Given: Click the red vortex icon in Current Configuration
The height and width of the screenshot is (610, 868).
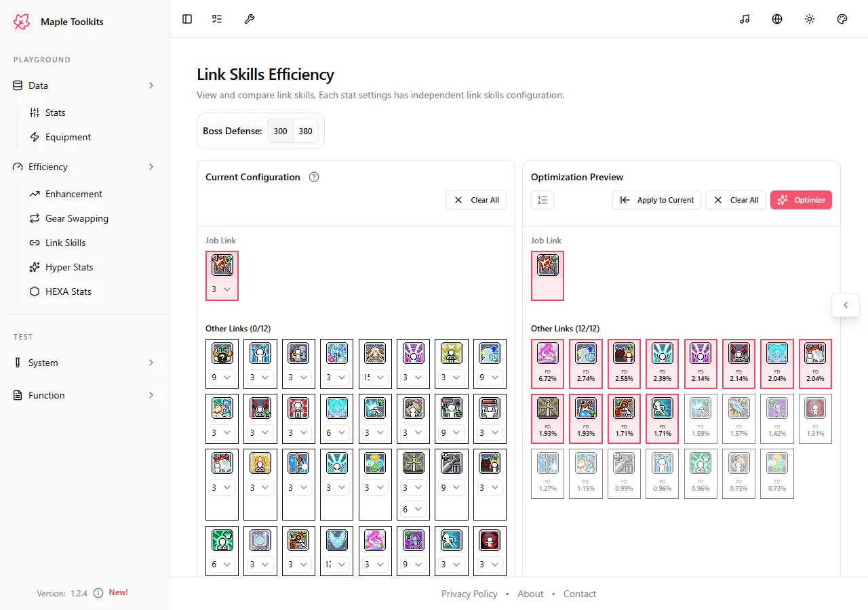Looking at the screenshot, I should coord(490,540).
